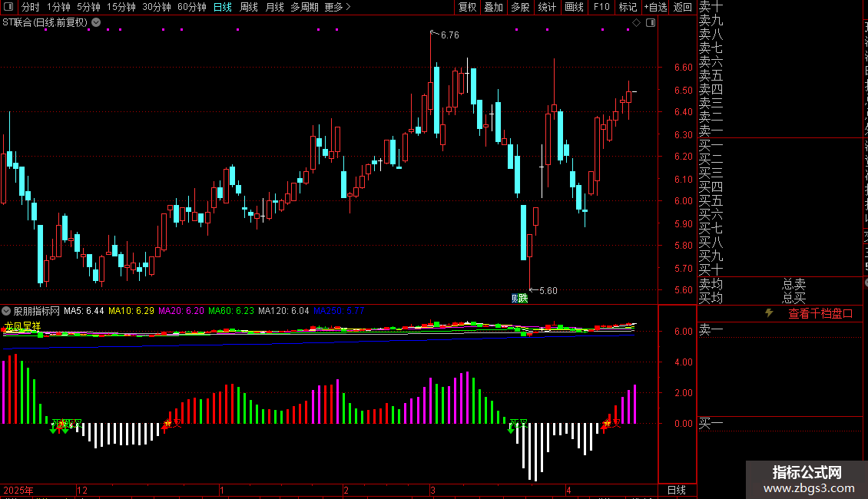Select the 15分钟 period tab
This screenshot has height=499, width=868.
121,7
